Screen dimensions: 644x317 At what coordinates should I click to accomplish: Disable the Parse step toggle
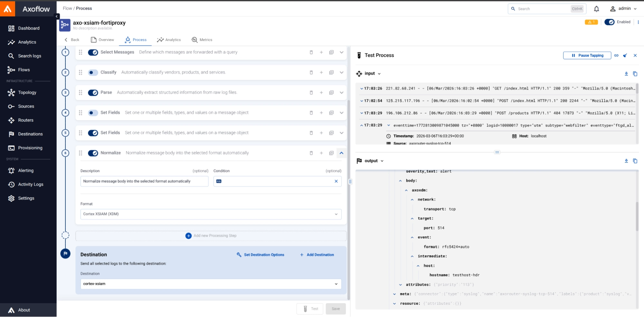(x=93, y=93)
